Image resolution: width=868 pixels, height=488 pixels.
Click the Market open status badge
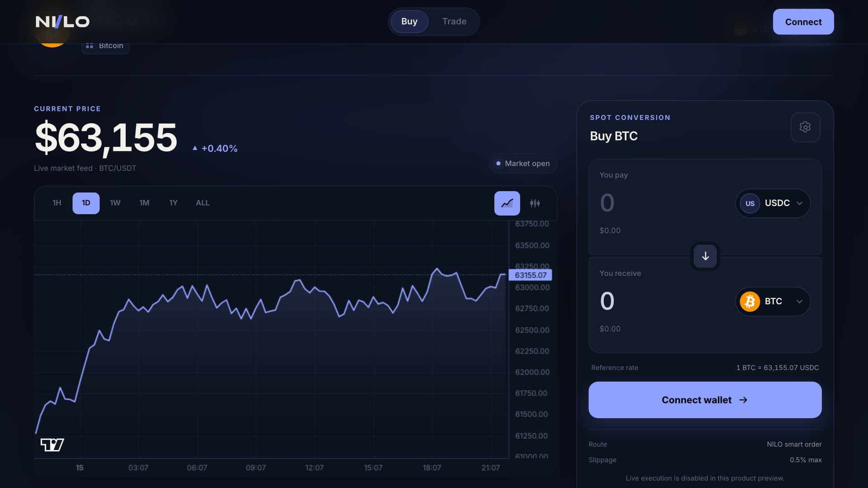(x=523, y=164)
